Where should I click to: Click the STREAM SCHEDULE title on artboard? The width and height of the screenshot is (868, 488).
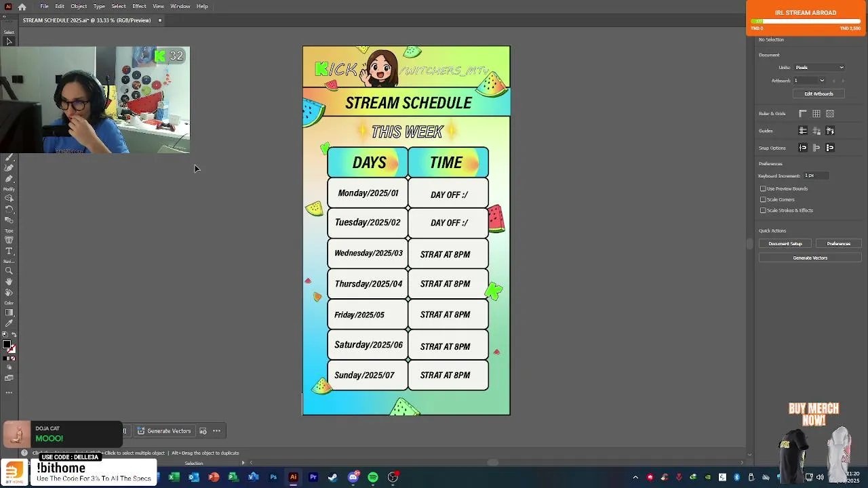click(x=408, y=103)
